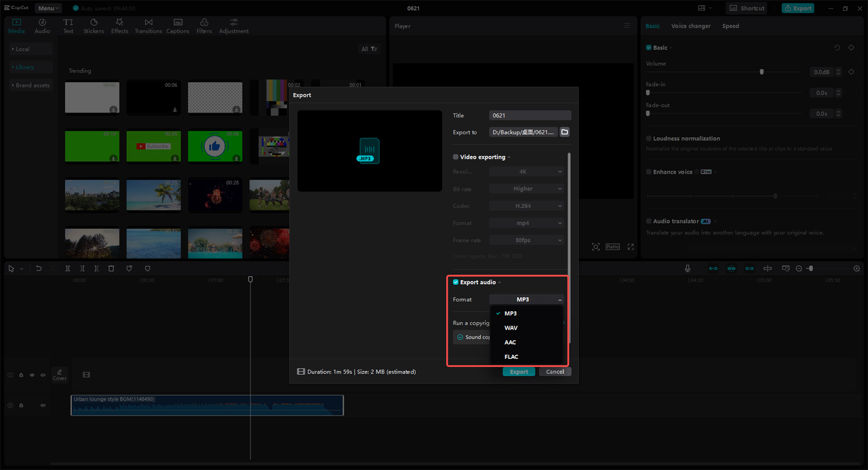Click the Title input field showing 0621
This screenshot has height=470, width=868.
(x=530, y=115)
